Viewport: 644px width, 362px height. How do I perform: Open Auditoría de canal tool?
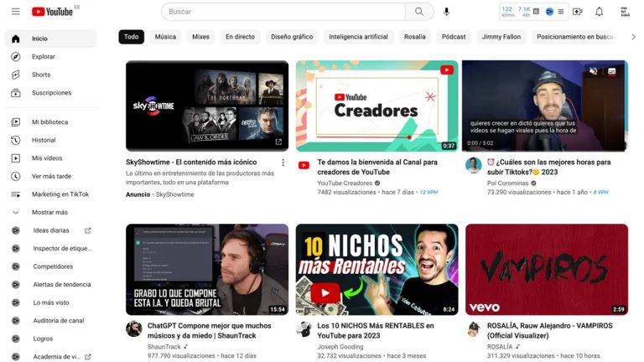click(x=51, y=321)
